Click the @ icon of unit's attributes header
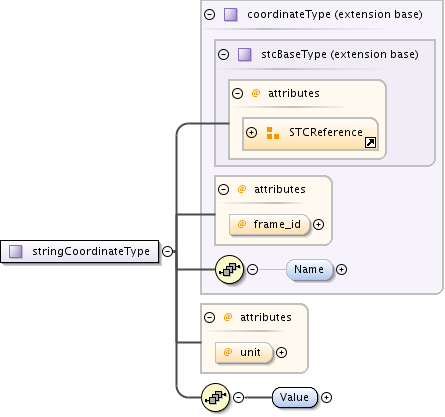 pos(228,317)
